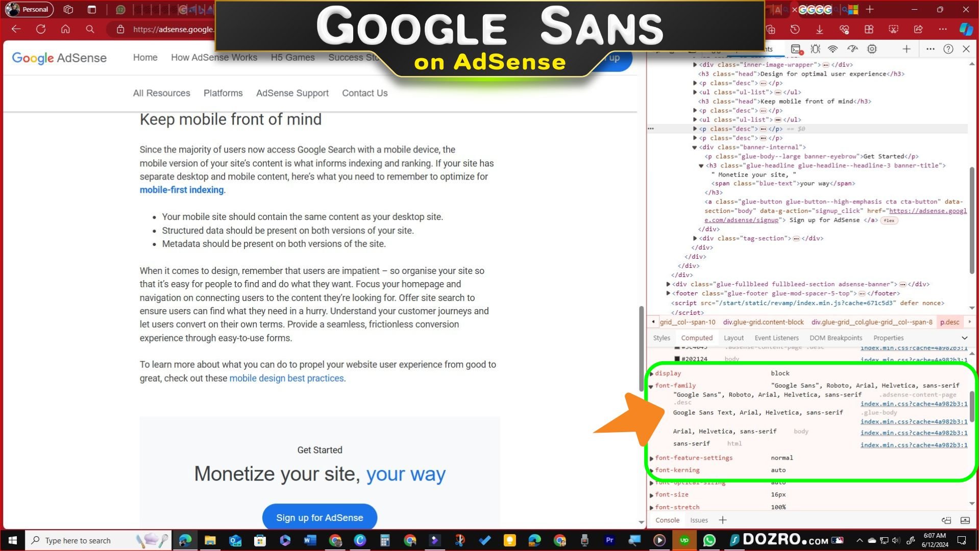Select p.desc breadcrumb
Viewport: 980px width, 551px height.
pos(949,322)
